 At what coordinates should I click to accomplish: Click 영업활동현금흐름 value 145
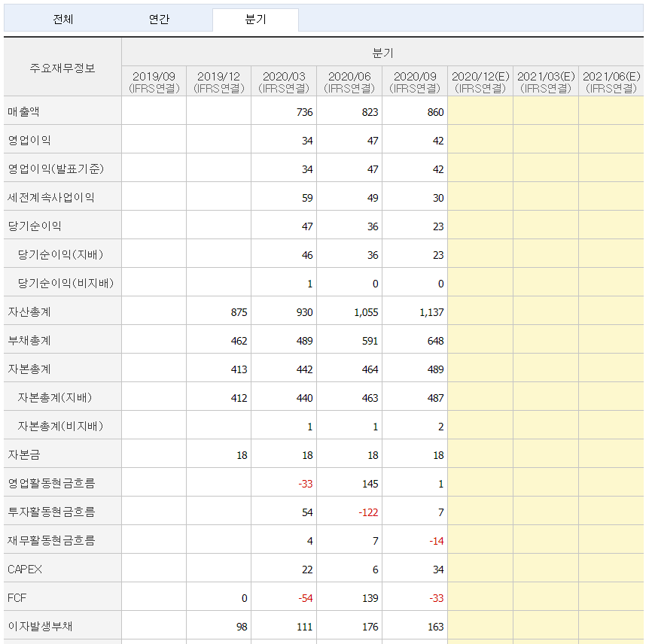click(370, 484)
